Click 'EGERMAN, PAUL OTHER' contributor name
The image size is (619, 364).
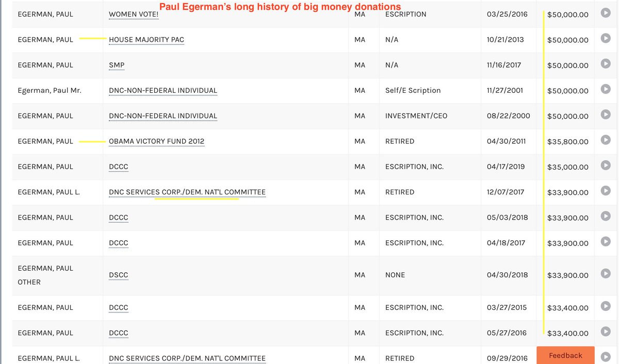(45, 275)
